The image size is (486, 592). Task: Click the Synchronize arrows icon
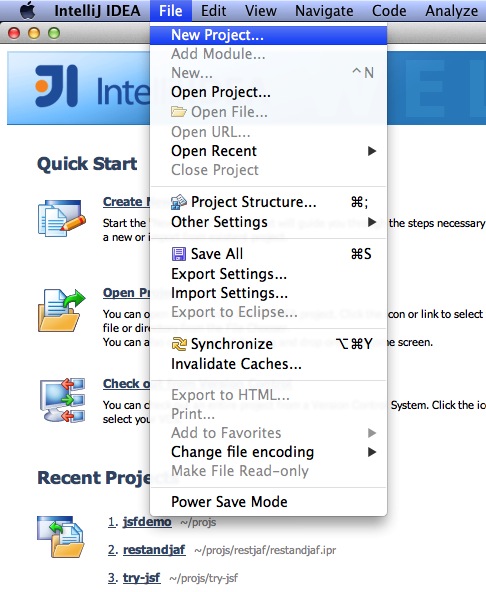(179, 344)
